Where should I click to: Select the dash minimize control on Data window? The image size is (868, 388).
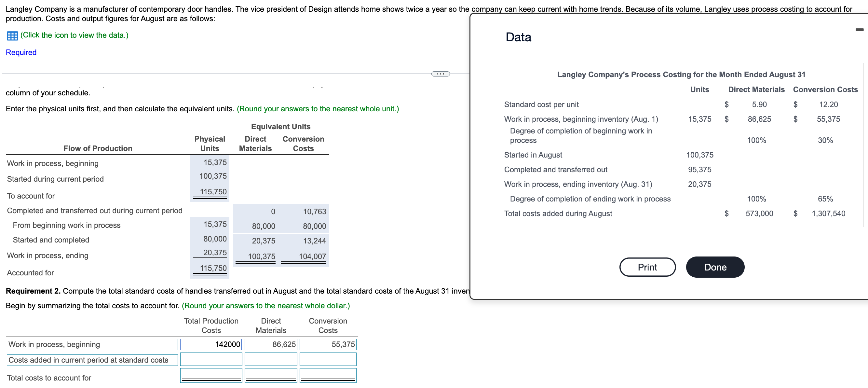tap(860, 30)
